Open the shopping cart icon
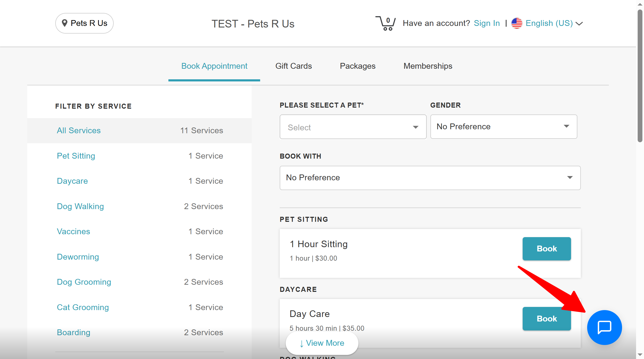 (x=386, y=23)
